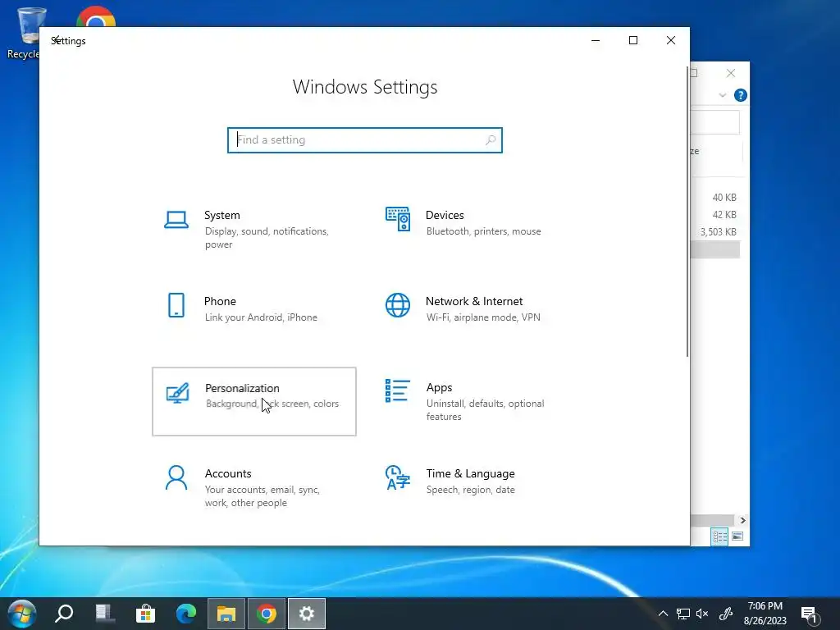This screenshot has width=840, height=630.
Task: Click the help icon in the Explorer window
Action: coord(741,95)
